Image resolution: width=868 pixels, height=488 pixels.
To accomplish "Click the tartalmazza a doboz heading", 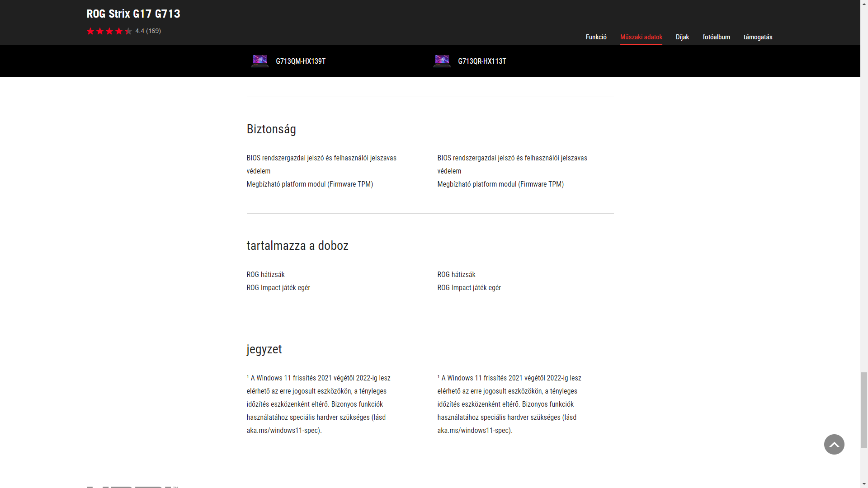I will click(297, 246).
